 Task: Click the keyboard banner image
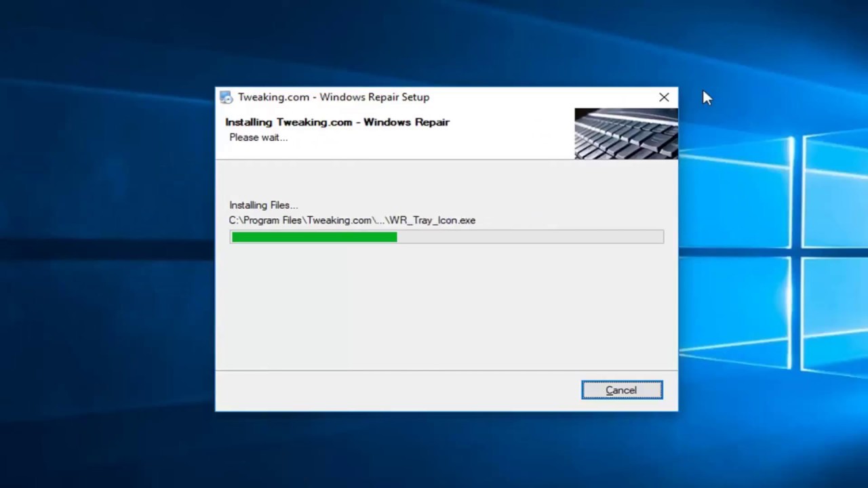[x=626, y=134]
